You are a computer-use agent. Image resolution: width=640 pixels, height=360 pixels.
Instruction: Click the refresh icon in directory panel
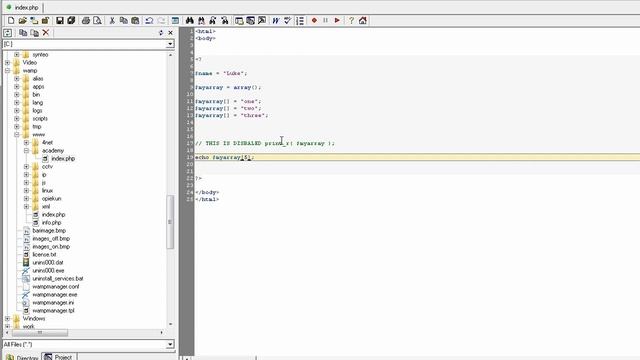coord(7,33)
